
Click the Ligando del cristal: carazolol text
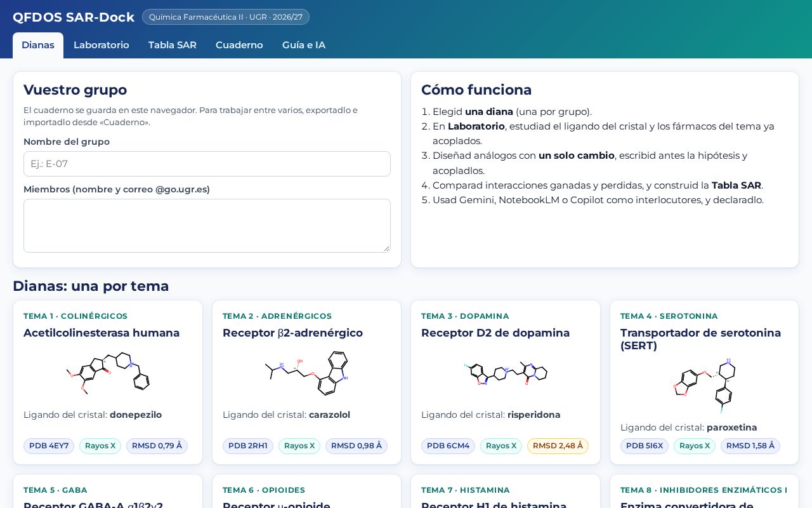286,415
